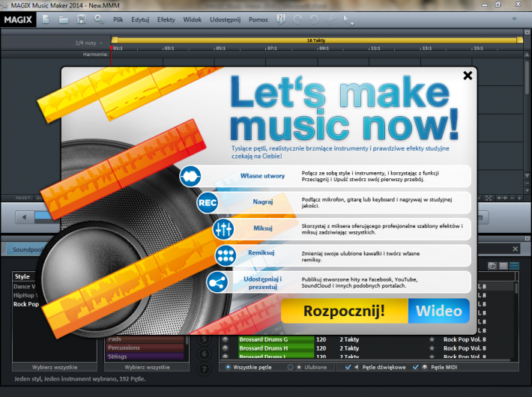The height and width of the screenshot is (397, 532).
Task: Switch to the Soundpool tab
Action: (27, 249)
